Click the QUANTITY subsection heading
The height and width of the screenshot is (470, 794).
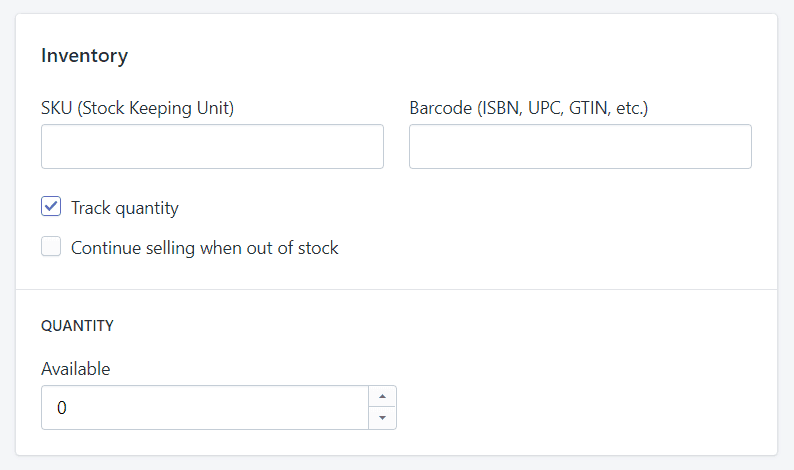click(77, 326)
